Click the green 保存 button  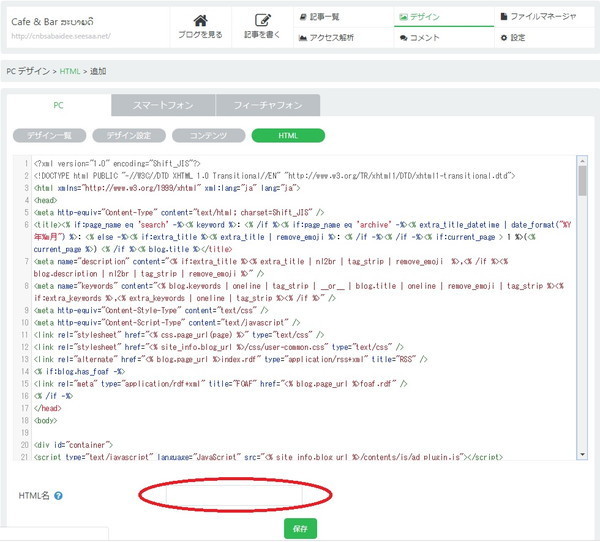coord(300,529)
